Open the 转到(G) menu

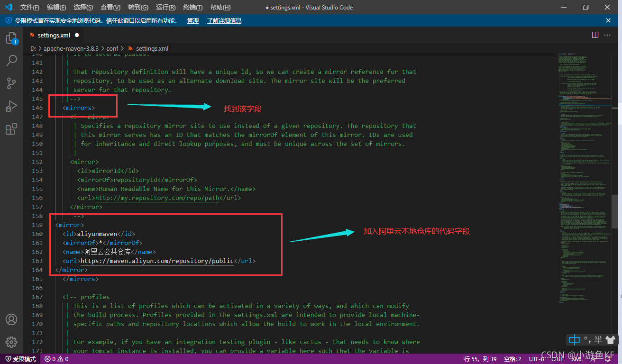[138, 7]
